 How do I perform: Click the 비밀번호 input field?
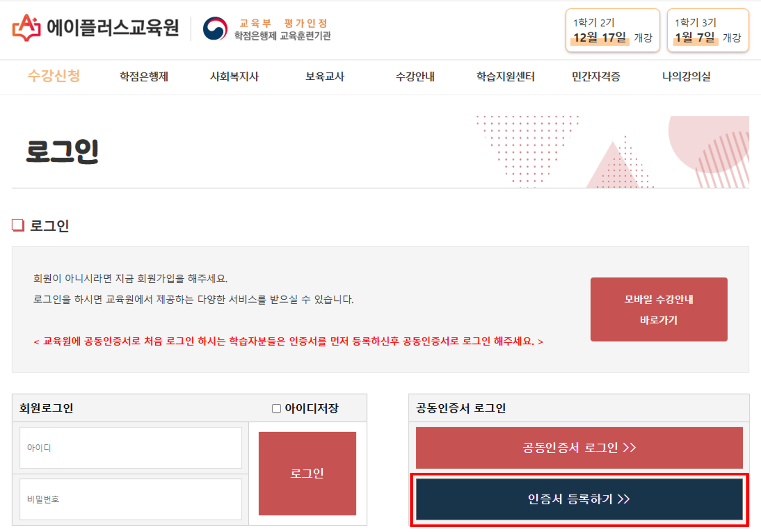tap(130, 499)
